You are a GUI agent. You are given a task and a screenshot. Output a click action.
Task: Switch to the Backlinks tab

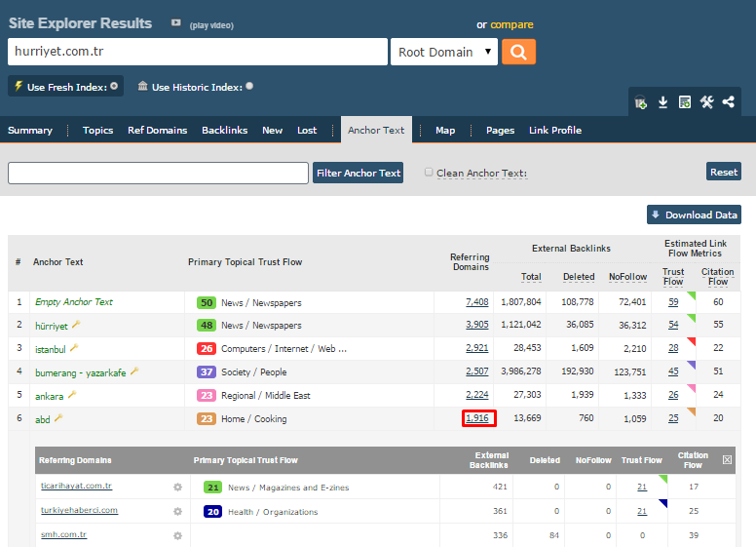(224, 130)
